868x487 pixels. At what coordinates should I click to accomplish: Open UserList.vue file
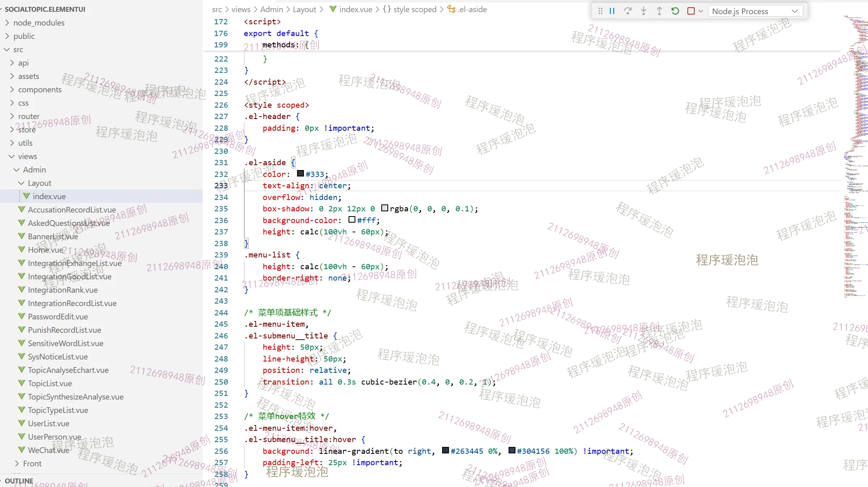click(x=48, y=423)
